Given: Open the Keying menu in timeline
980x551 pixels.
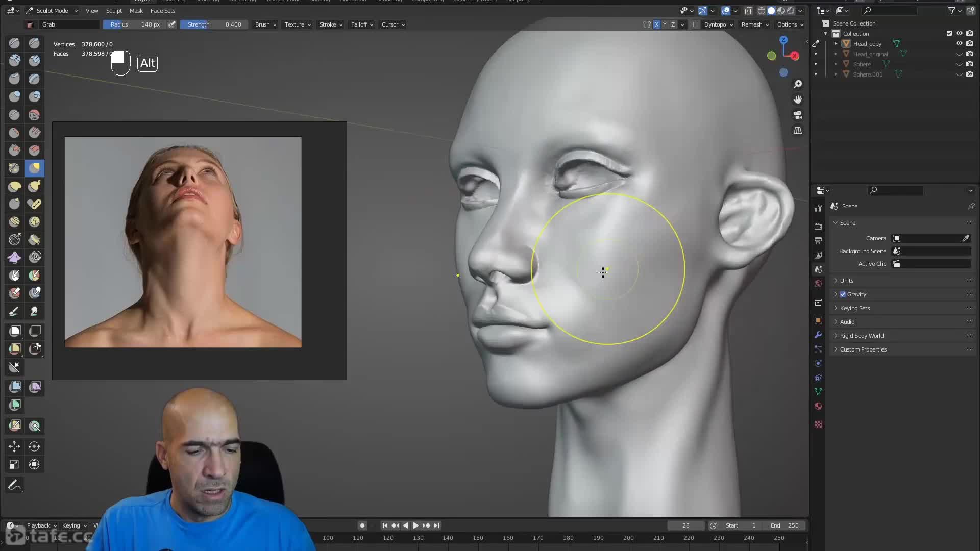Looking at the screenshot, I should [74, 525].
